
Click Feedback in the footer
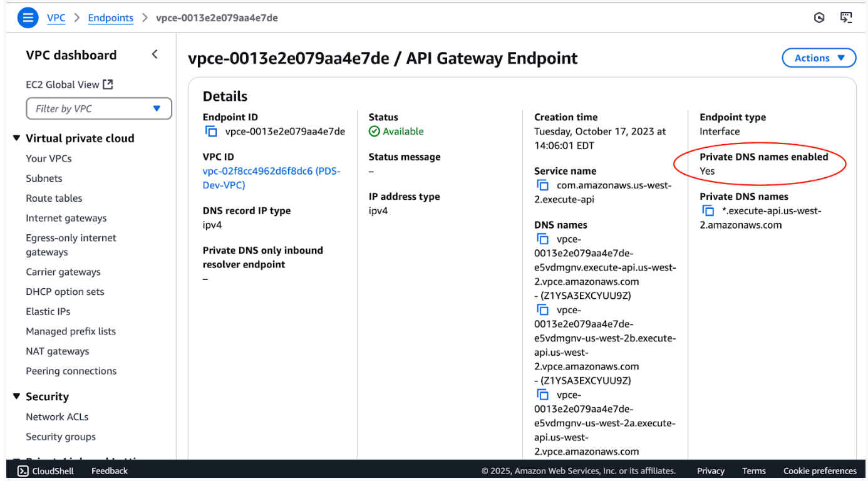110,471
